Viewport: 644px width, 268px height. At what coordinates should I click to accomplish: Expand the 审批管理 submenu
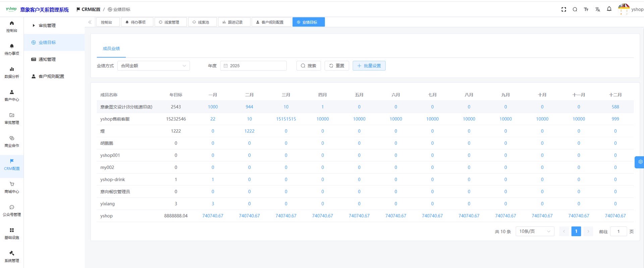47,26
